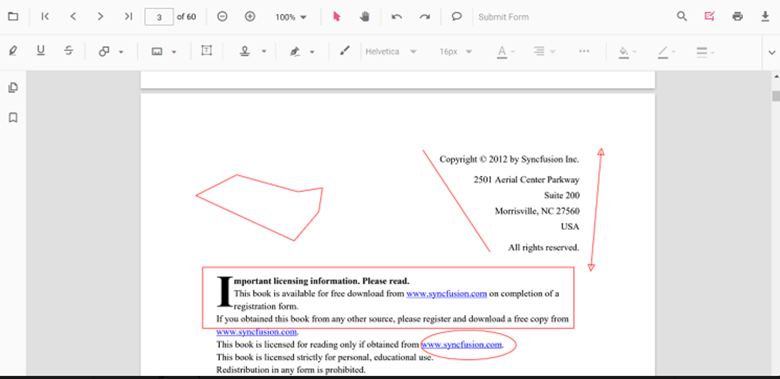The image size is (780, 379).
Task: Click the 'Morrisville, NC 27560' line
Action: click(x=537, y=211)
